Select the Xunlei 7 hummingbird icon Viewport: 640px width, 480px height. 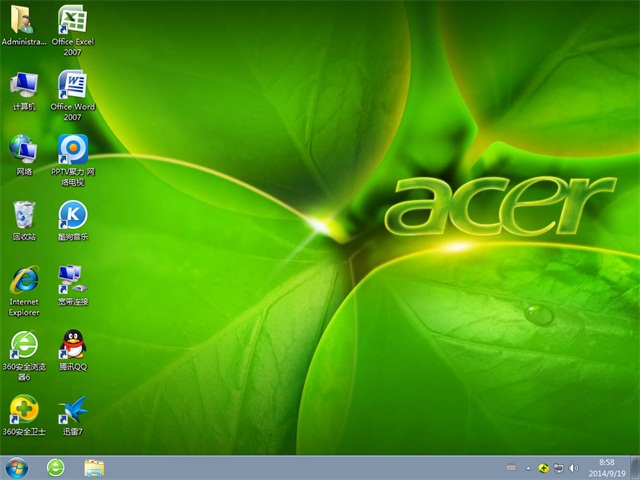coord(72,410)
